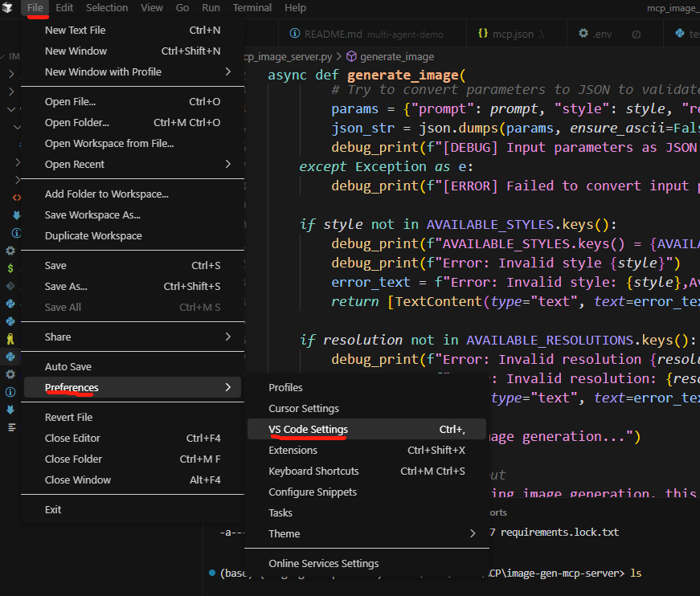Click the cube icon beside generate_image breadcrumb

click(352, 57)
